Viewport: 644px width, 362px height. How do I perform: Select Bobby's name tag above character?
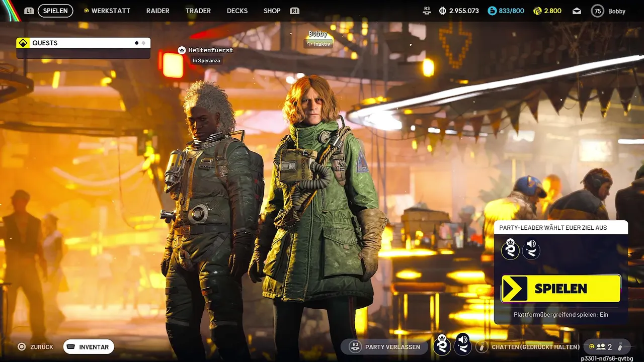[x=318, y=34]
